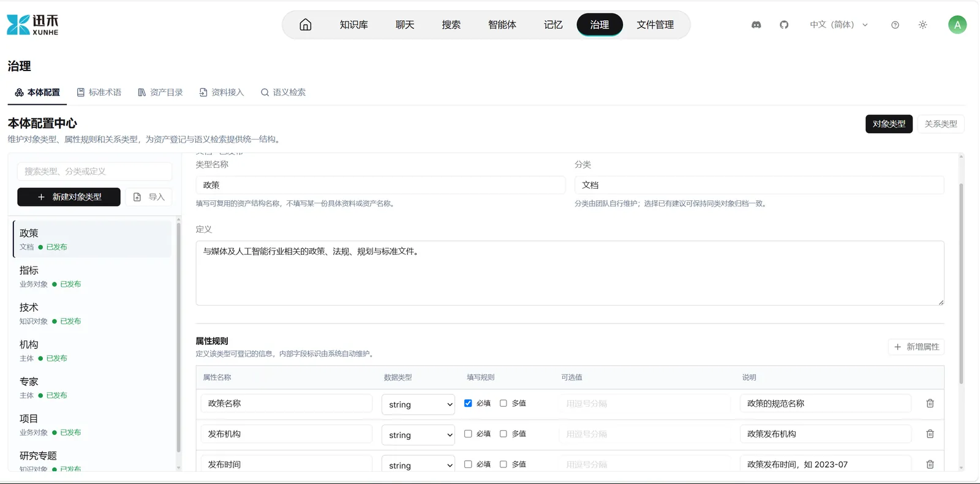
Task: Open the 聊天 navigation item
Action: (405, 25)
